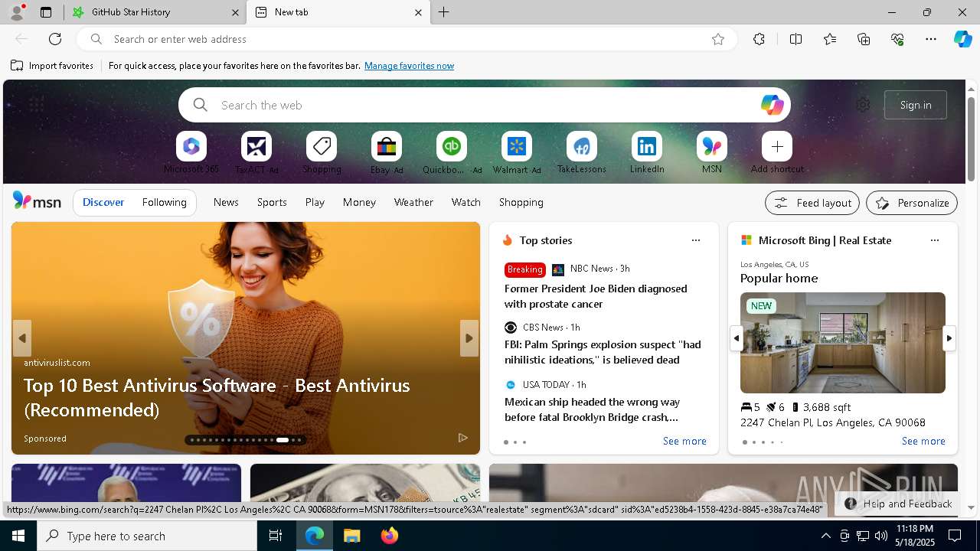Viewport: 980px width, 551px height.
Task: Open the Weather category
Action: coord(413,202)
